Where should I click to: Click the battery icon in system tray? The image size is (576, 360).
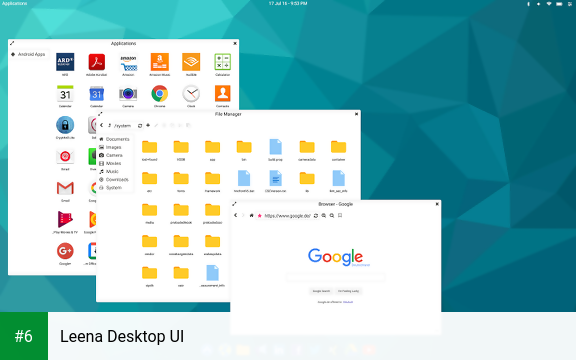559,4
